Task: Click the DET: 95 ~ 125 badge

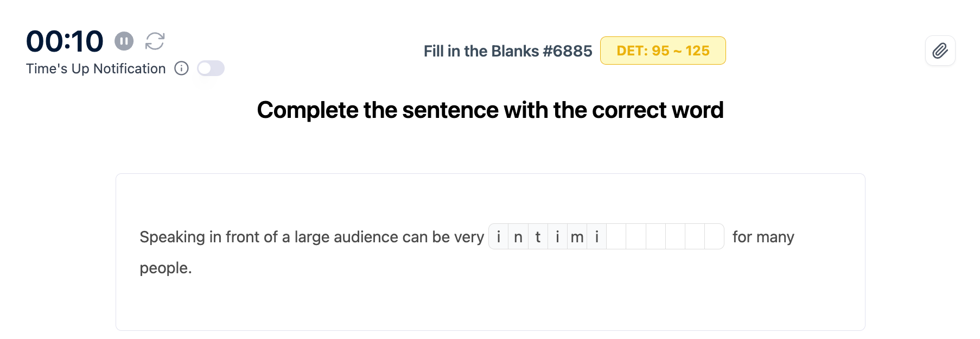Action: (663, 51)
